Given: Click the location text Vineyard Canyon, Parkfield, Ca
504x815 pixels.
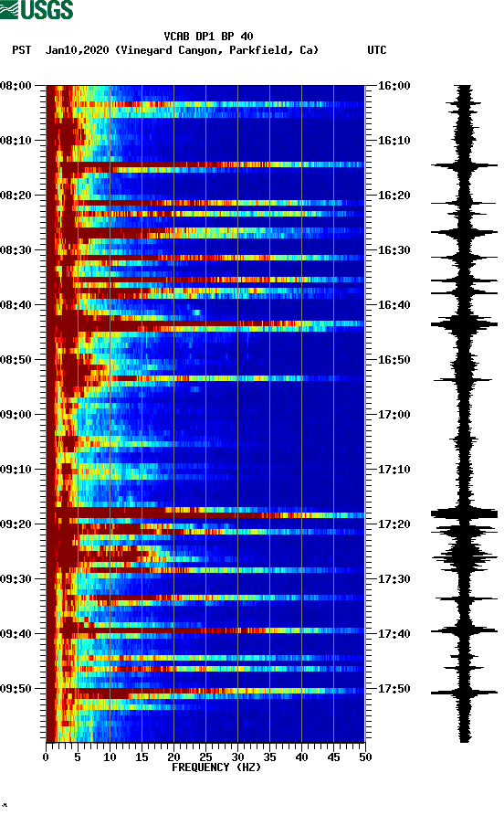Looking at the screenshot, I should [216, 50].
